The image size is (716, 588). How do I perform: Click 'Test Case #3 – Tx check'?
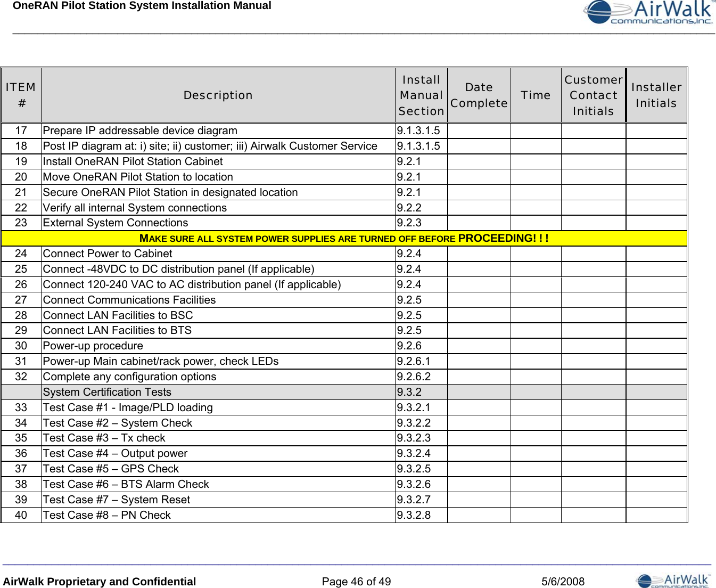click(104, 438)
